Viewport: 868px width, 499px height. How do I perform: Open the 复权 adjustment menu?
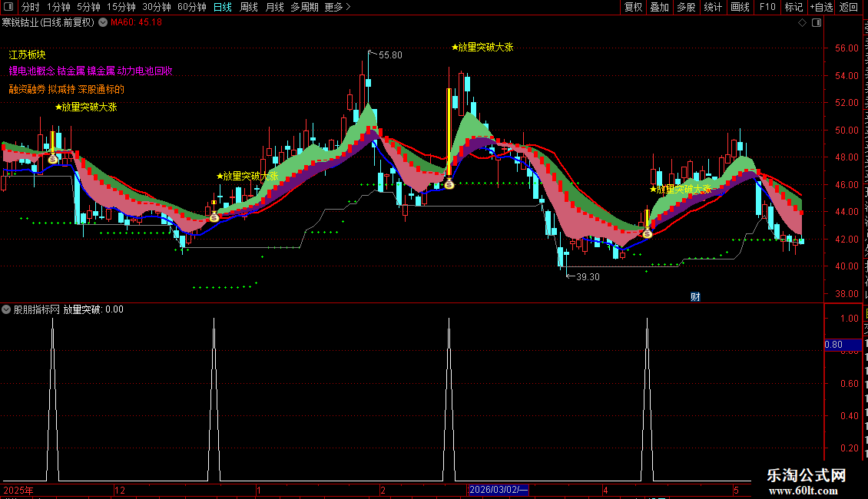click(633, 7)
